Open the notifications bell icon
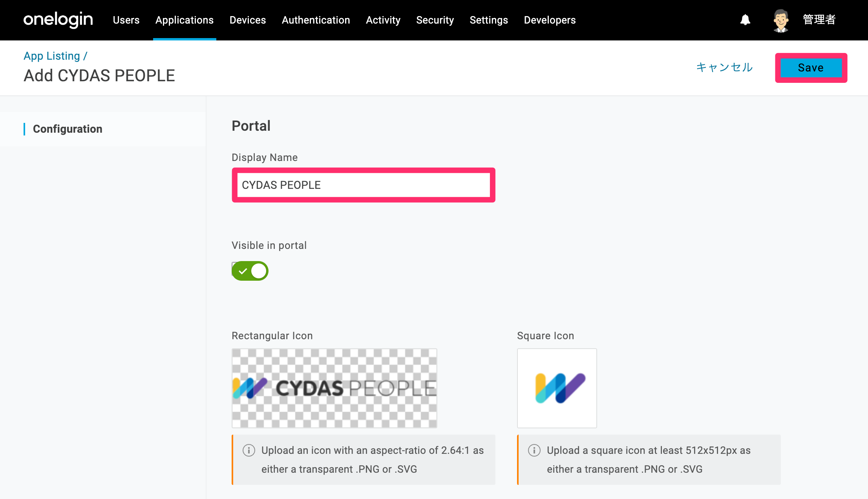Screen dimensions: 868x499 tap(745, 20)
